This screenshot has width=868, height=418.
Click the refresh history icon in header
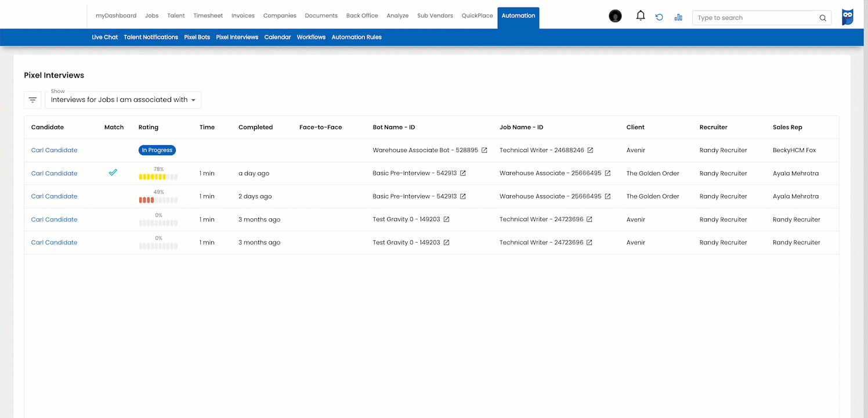click(659, 17)
